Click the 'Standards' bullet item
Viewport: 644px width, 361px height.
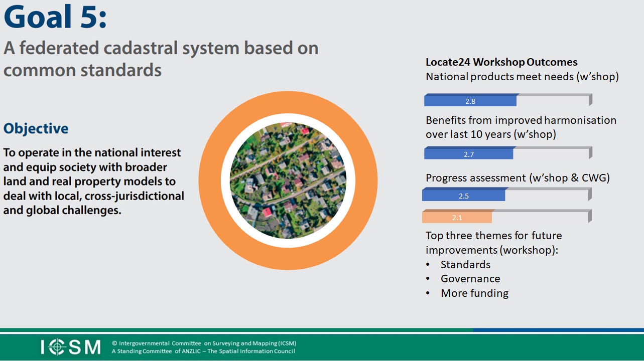point(465,264)
